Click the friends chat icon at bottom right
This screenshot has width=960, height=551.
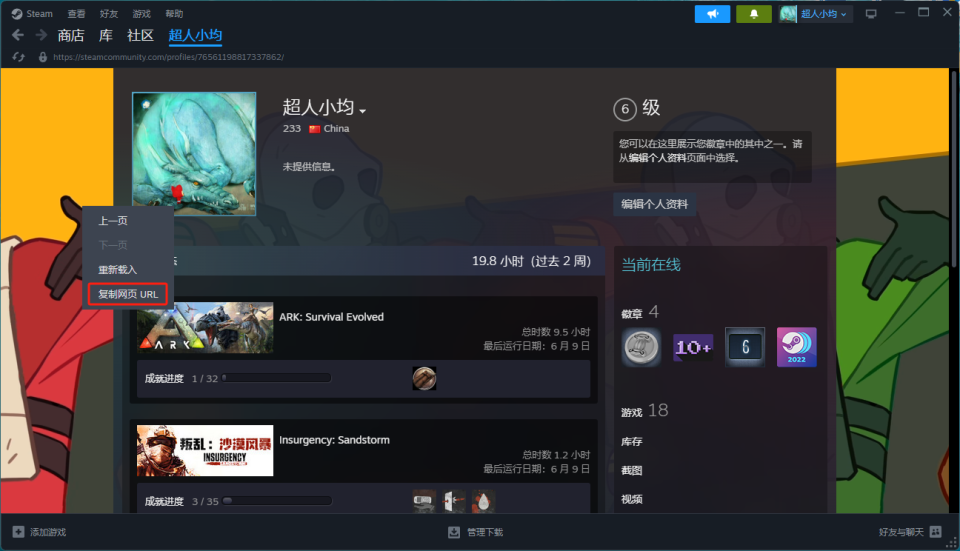point(936,531)
